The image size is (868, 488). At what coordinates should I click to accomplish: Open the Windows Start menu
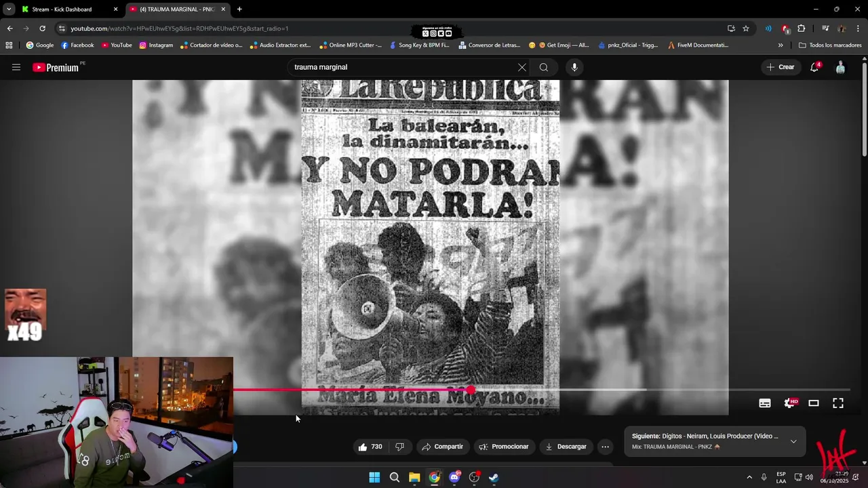point(374,477)
